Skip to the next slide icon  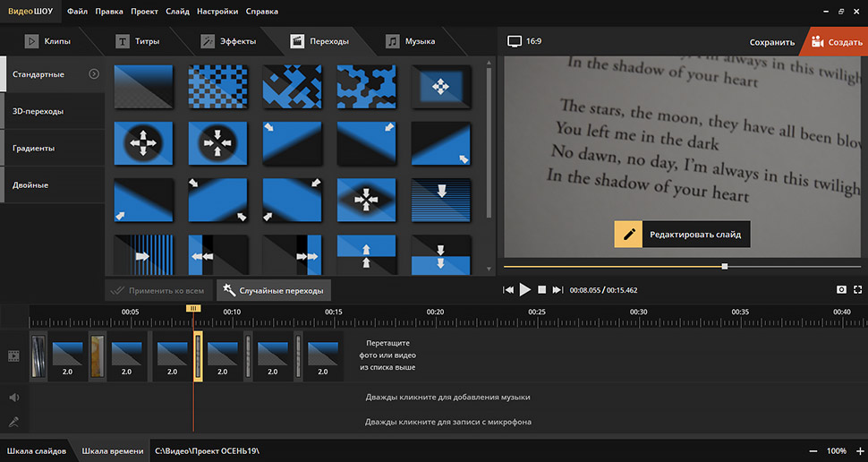557,290
